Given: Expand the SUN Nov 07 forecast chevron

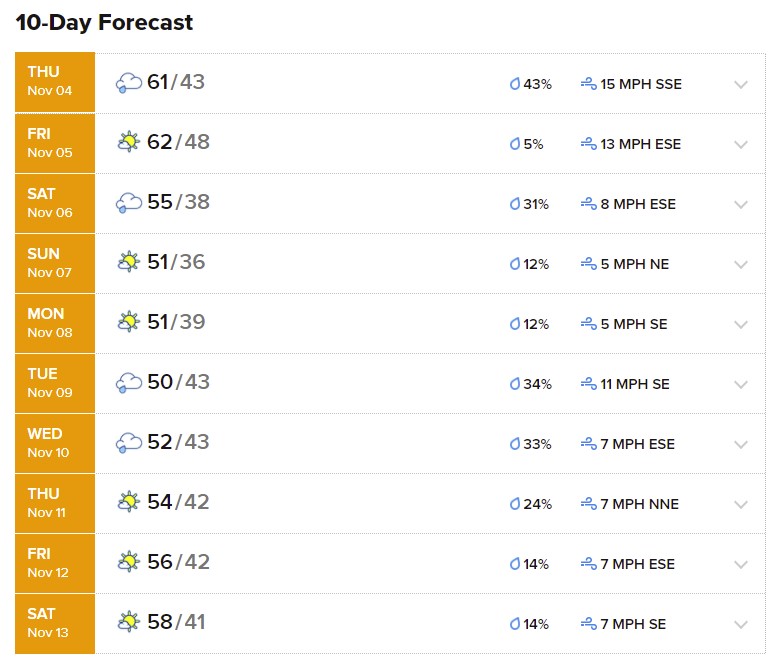Looking at the screenshot, I should pyautogui.click(x=741, y=264).
